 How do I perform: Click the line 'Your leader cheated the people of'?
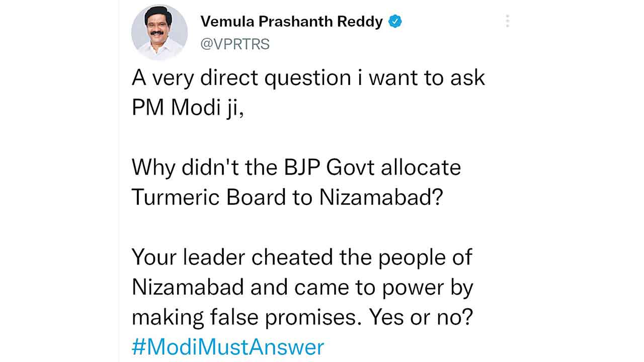pos(302,257)
